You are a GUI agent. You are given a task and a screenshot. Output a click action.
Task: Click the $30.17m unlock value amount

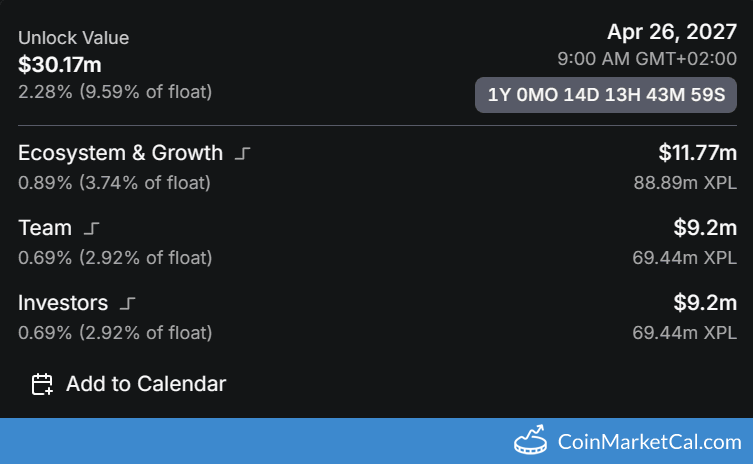click(60, 66)
